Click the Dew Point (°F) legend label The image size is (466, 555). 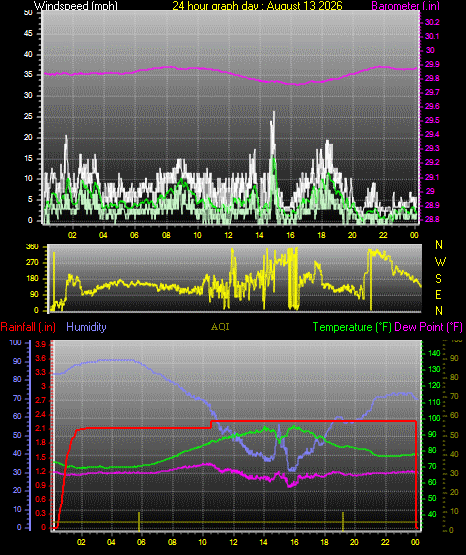[x=428, y=327]
